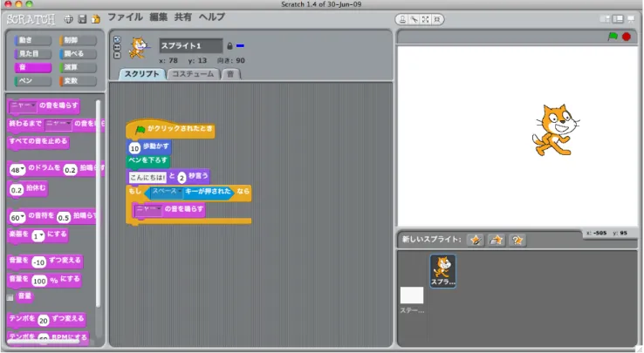The image size is (644, 353).
Task: Select the スプラ... sprite thumbnail in list
Action: coord(442,270)
